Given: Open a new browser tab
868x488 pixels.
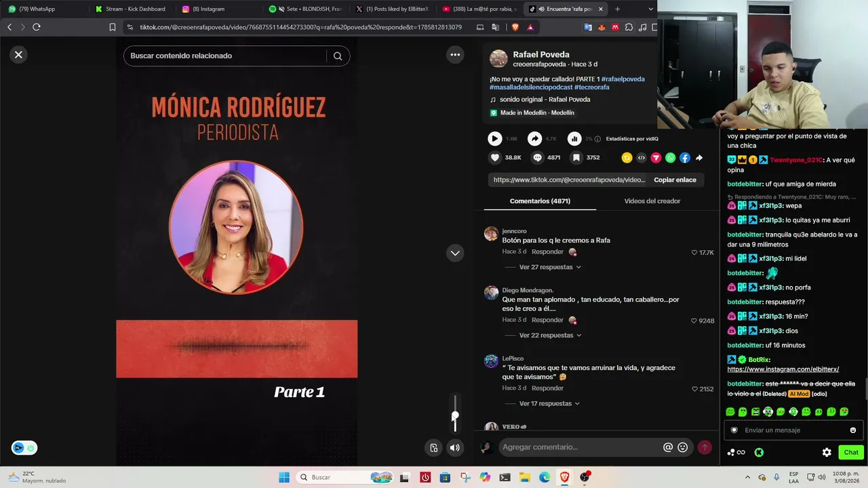Looking at the screenshot, I should click(x=617, y=9).
